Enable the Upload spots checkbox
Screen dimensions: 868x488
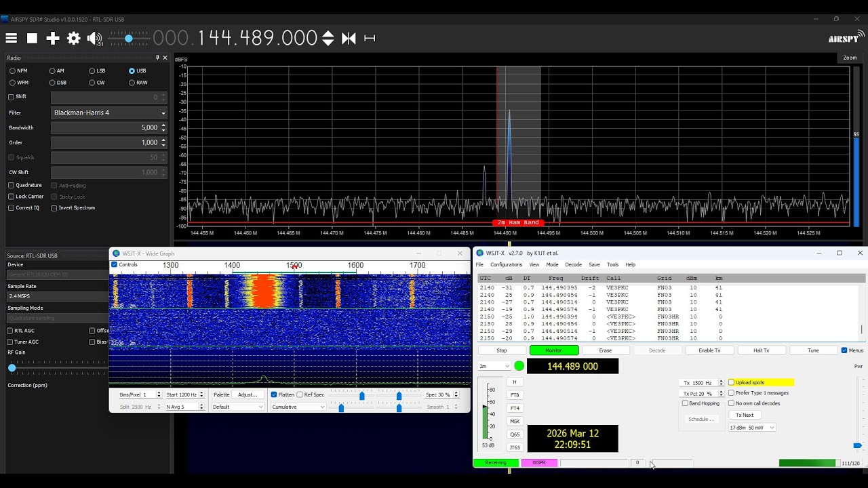pos(732,382)
